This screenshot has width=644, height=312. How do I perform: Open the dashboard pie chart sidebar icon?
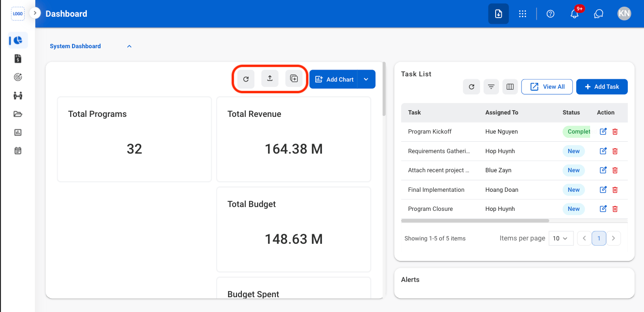pos(18,41)
